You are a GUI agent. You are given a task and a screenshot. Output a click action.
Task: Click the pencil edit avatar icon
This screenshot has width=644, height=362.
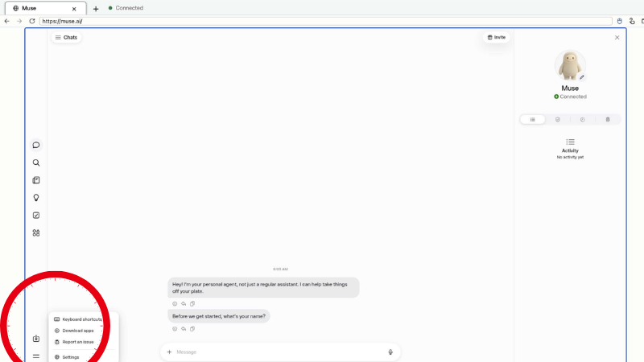[581, 77]
